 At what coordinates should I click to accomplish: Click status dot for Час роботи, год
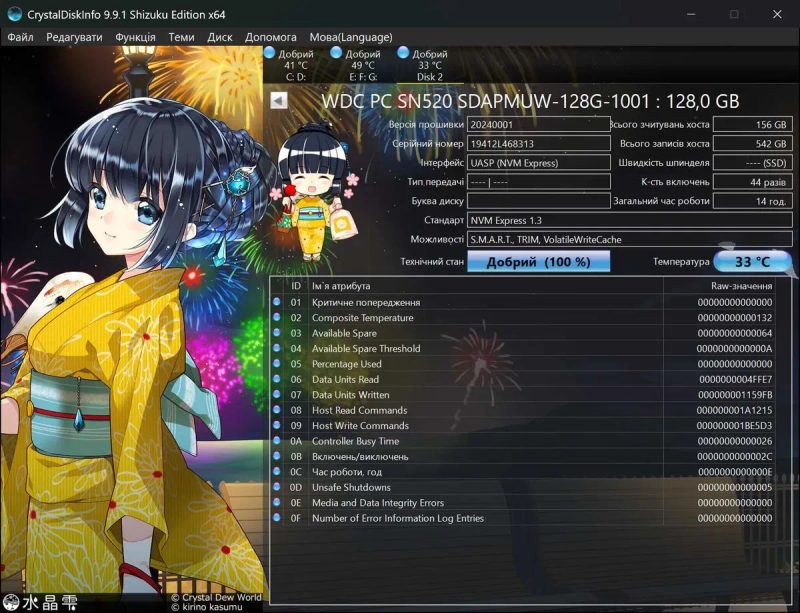click(x=277, y=471)
